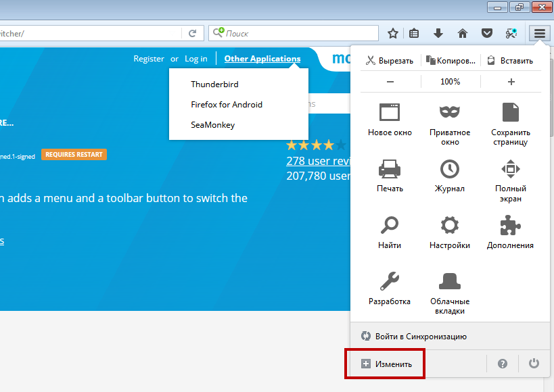Select Firefox for Android in dropdown
Viewport: 554px width, 392px height.
click(227, 105)
